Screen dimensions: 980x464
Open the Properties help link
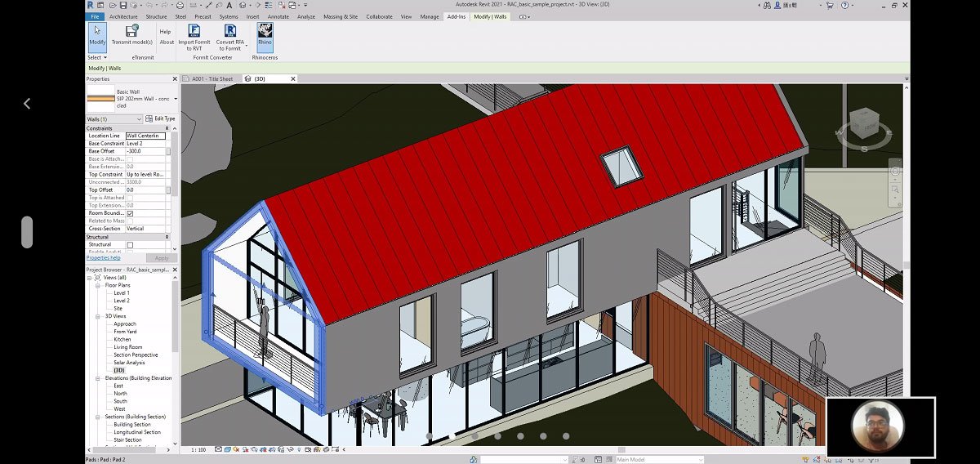point(104,257)
